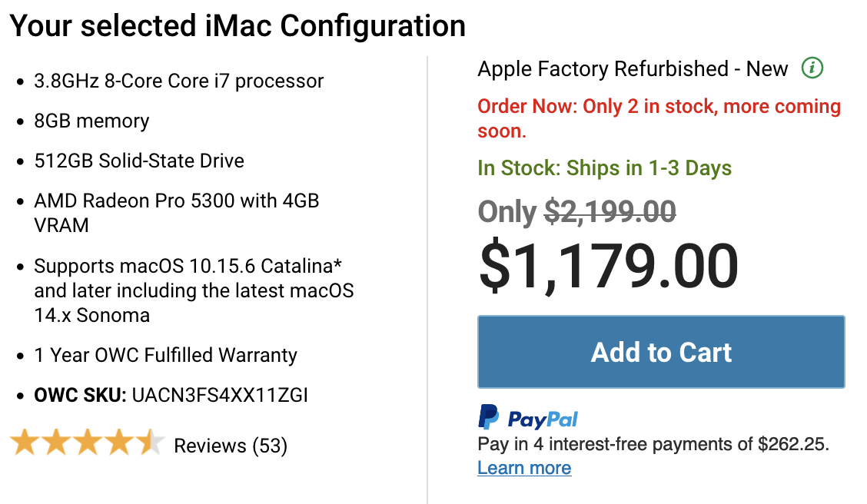867x504 pixels.
Task: Click the '1 Year OWC Fulfilled Warranty' item
Action: [x=165, y=355]
